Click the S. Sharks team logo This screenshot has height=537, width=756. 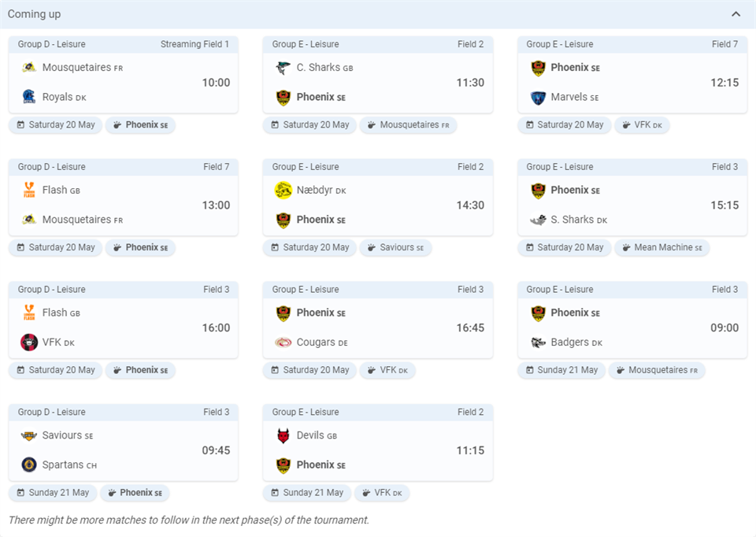[x=538, y=220]
